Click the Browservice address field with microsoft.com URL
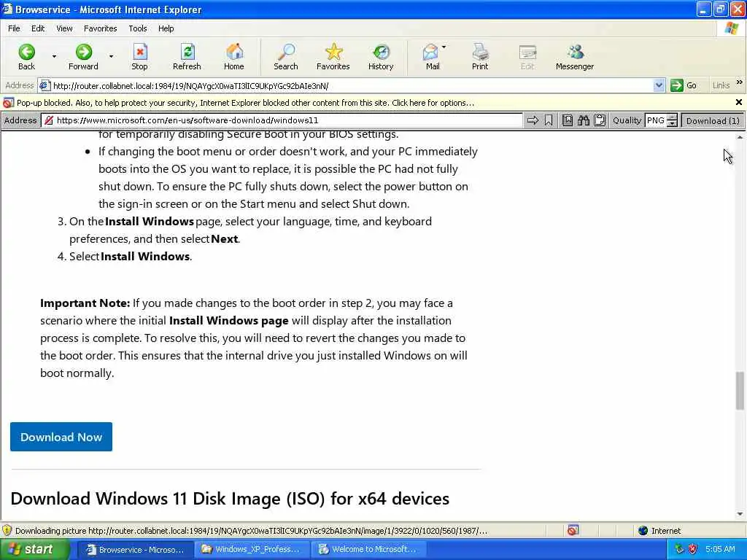The width and height of the screenshot is (747, 560). [282, 120]
